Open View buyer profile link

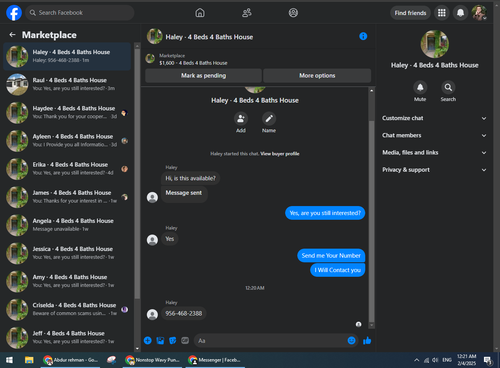[280, 154]
